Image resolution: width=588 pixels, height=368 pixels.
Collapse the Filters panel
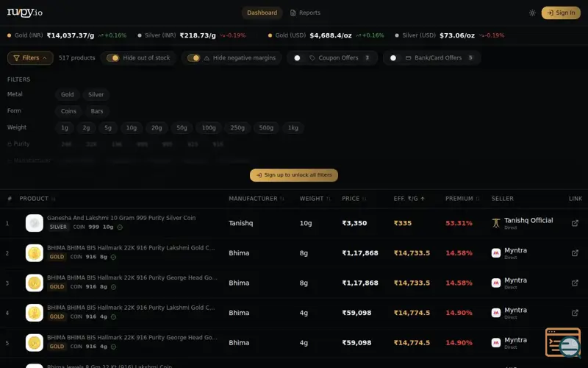click(x=30, y=58)
